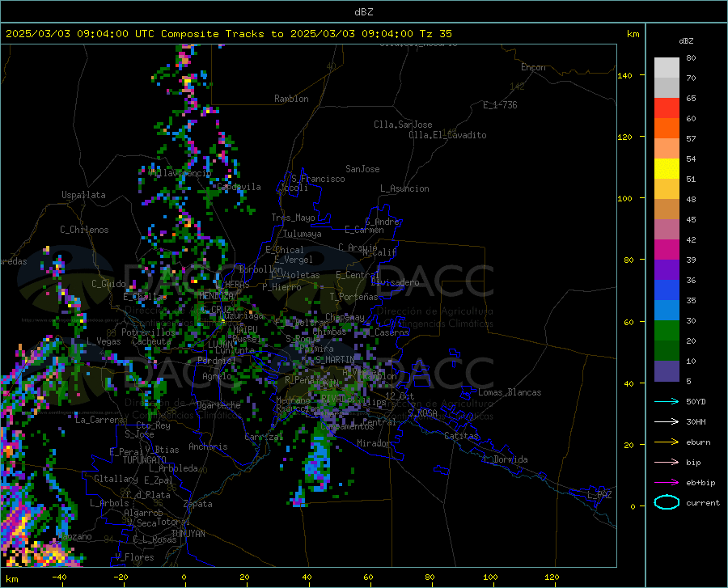
Task: Click the 'E_1-736' map label
Action: click(500, 105)
